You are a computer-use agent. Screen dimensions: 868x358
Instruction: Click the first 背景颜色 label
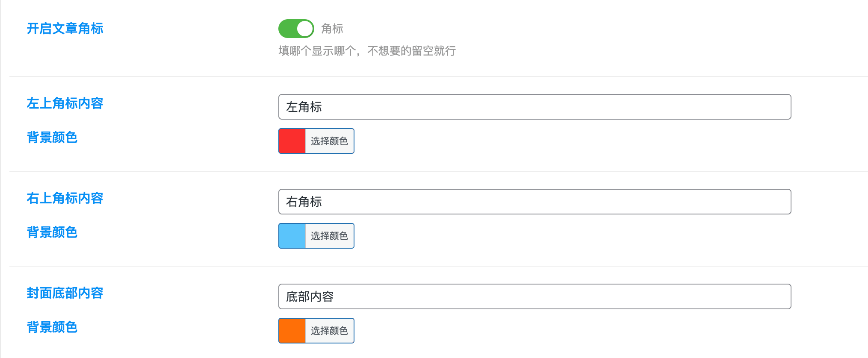52,138
